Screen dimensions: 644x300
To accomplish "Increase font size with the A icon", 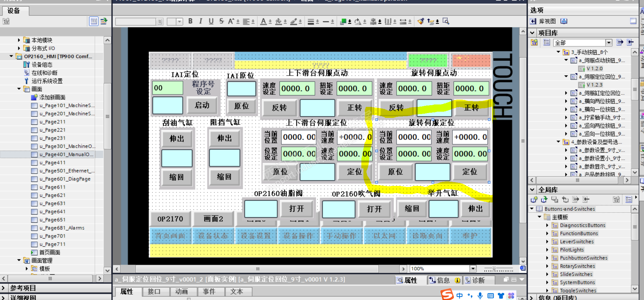I will click(233, 21).
